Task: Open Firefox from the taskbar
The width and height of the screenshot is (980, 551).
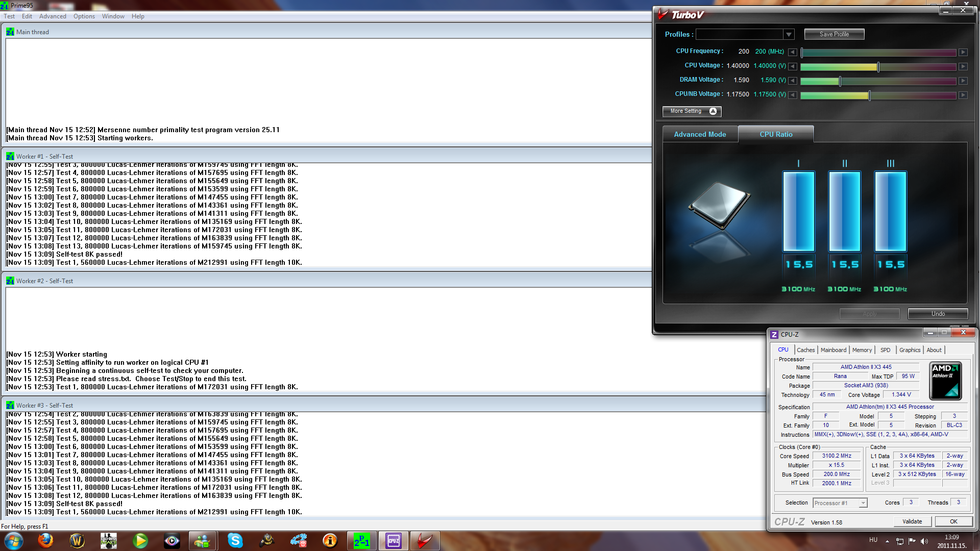Action: 45,540
